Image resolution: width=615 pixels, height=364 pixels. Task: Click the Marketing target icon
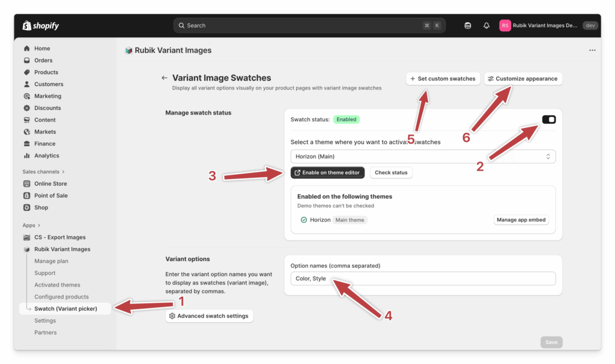point(26,96)
